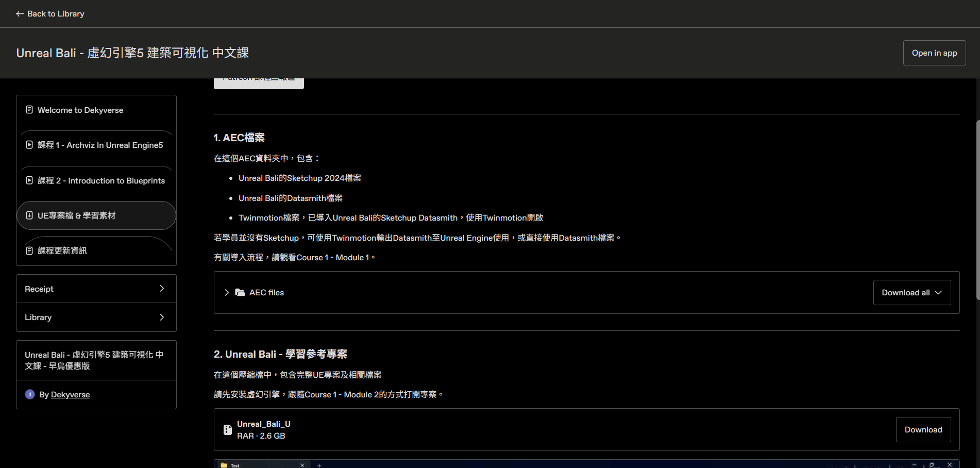Image resolution: width=980 pixels, height=468 pixels.
Task: Download the Unreal_Bali_U RAR file
Action: click(x=923, y=430)
